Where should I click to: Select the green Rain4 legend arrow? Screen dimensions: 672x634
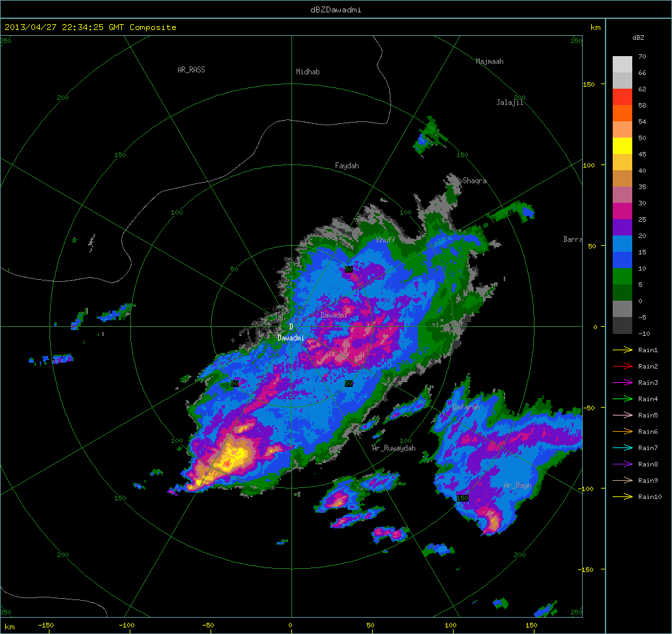622,399
